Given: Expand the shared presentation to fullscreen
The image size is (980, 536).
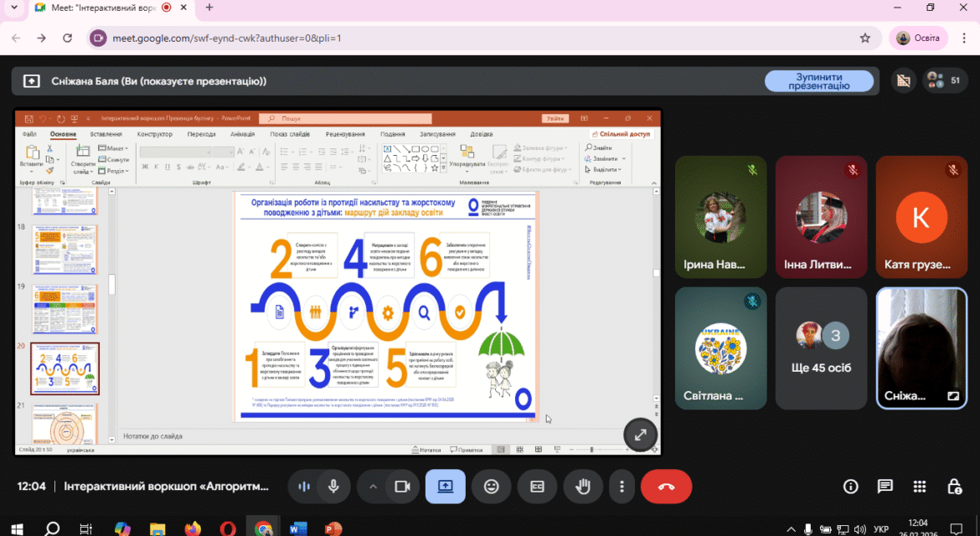Looking at the screenshot, I should (640, 435).
